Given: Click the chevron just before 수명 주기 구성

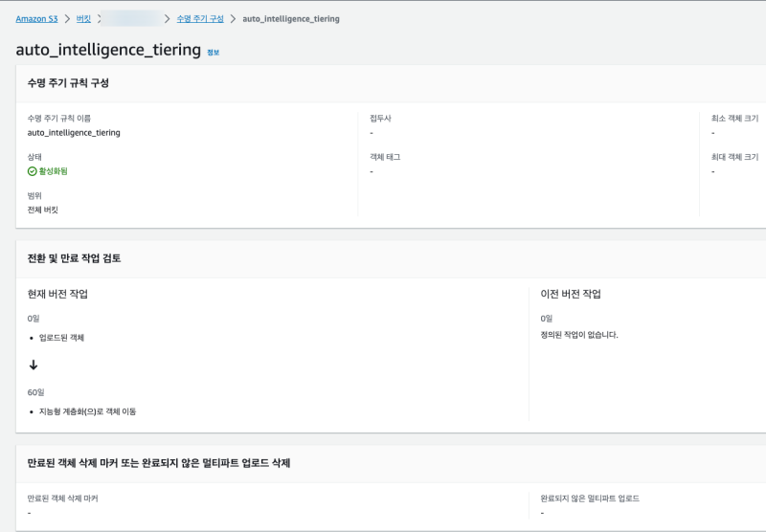Looking at the screenshot, I should click(168, 18).
